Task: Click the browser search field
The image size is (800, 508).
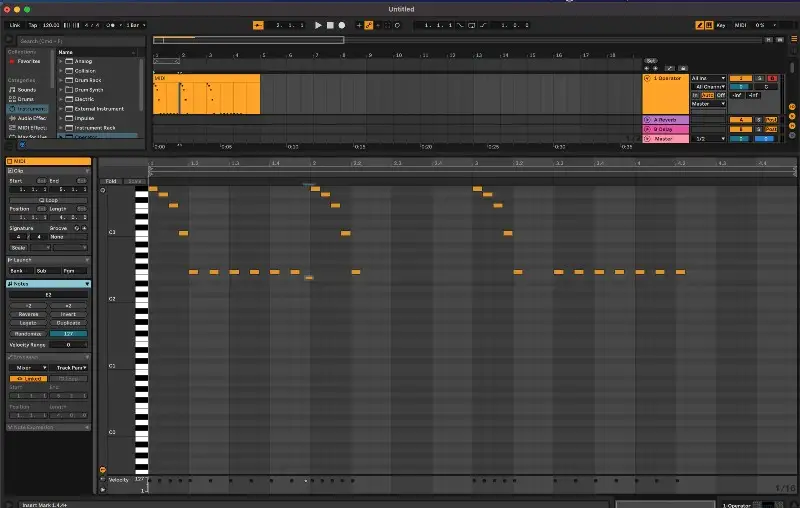Action: [x=81, y=41]
